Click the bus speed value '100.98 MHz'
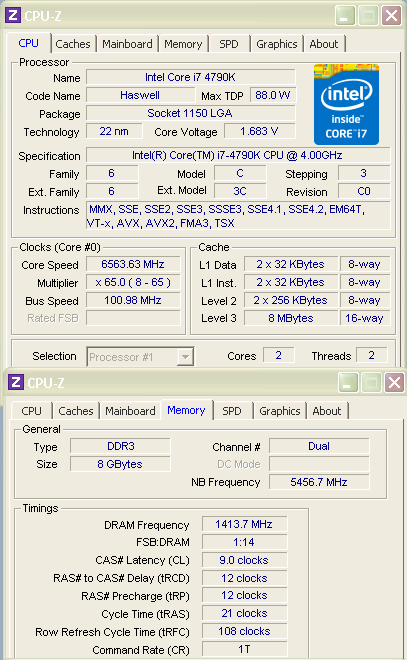This screenshot has height=660, width=407. click(133, 301)
